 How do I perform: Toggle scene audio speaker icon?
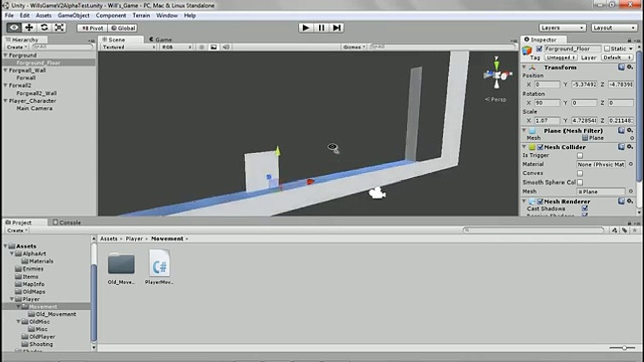point(226,47)
